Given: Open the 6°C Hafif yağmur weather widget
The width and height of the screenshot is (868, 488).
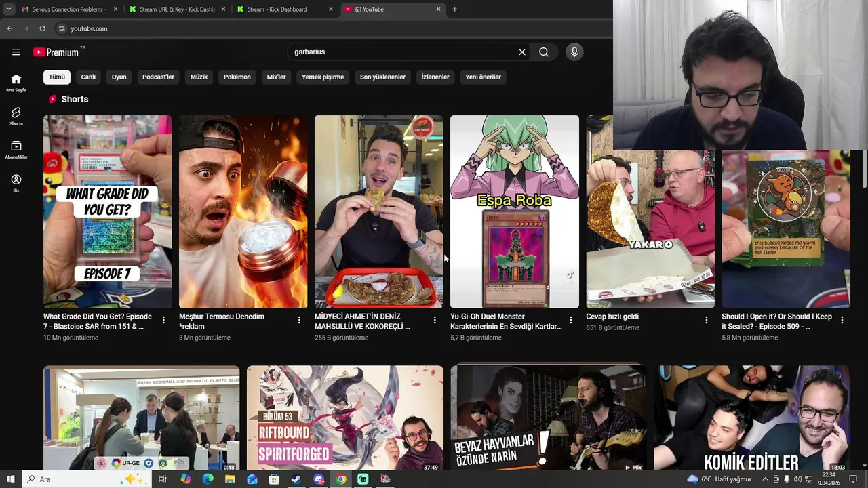Looking at the screenshot, I should point(717,479).
